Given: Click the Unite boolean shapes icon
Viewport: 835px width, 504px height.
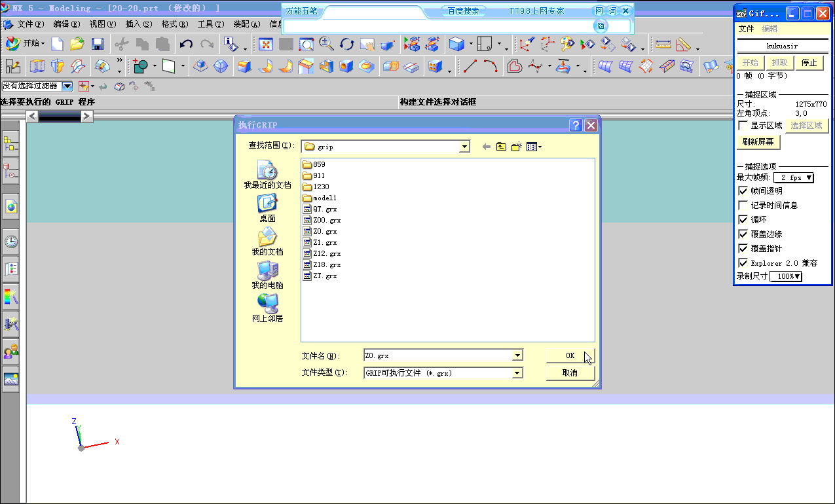Looking at the screenshot, I should [140, 66].
